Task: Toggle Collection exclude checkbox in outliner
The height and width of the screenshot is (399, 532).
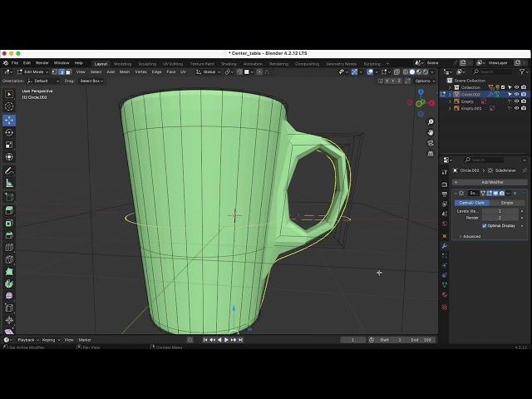Action: [x=503, y=87]
